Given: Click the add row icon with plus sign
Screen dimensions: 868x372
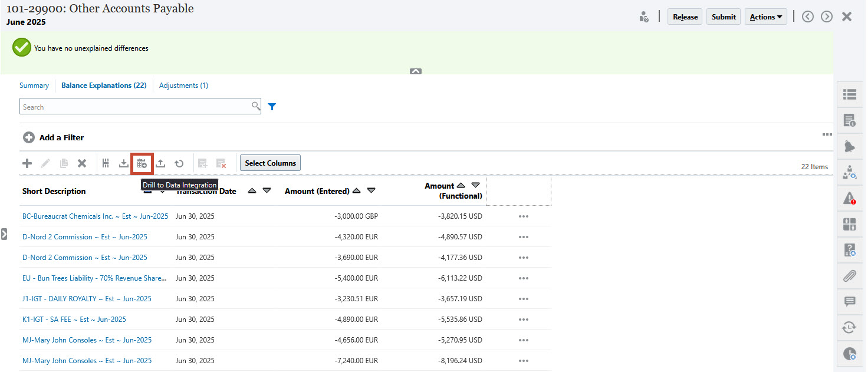Looking at the screenshot, I should tap(203, 163).
